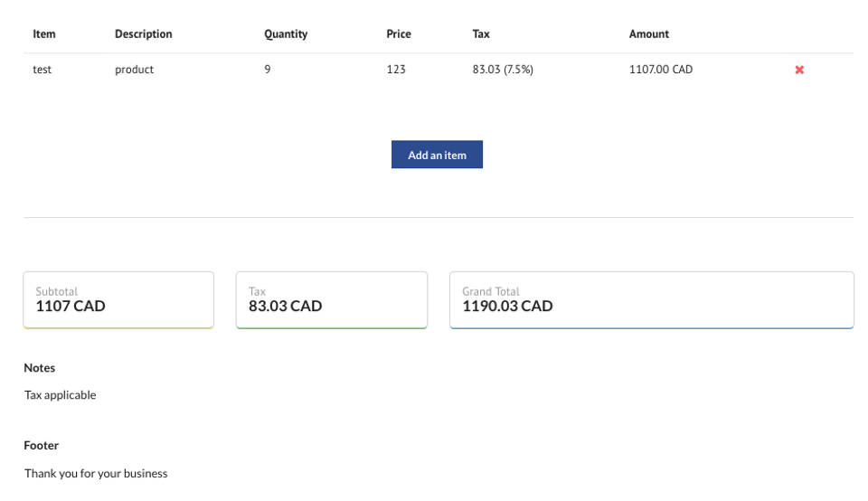This screenshot has height=501, width=868.
Task: Click the Description column header
Action: (x=143, y=34)
